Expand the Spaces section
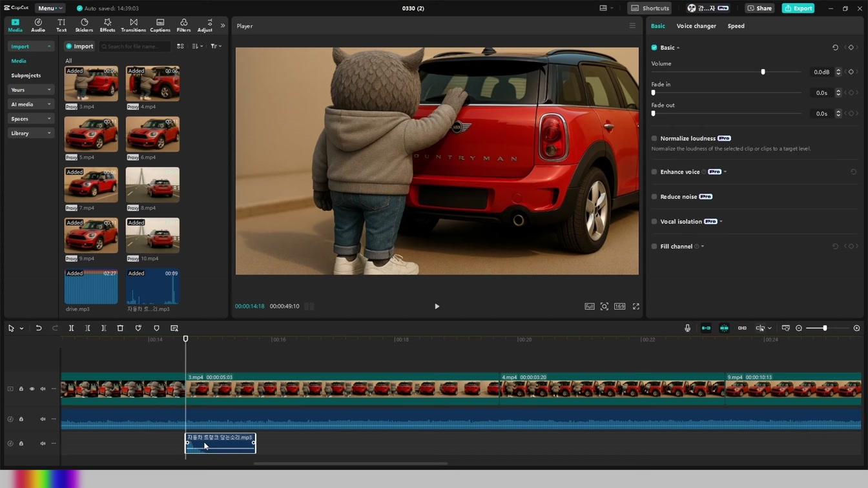The height and width of the screenshot is (488, 868). [x=31, y=119]
